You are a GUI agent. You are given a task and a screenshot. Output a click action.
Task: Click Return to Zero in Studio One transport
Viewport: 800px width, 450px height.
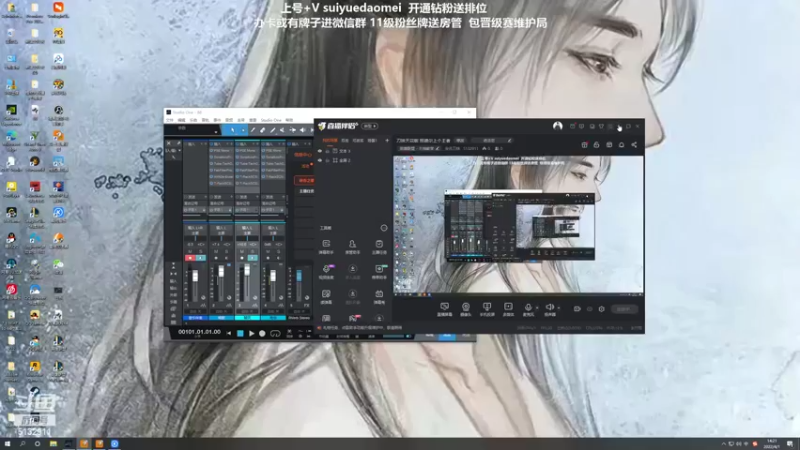click(x=229, y=333)
